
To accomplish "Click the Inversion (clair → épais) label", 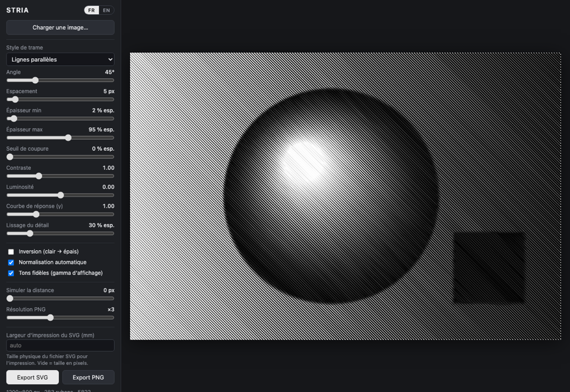I will pos(49,252).
